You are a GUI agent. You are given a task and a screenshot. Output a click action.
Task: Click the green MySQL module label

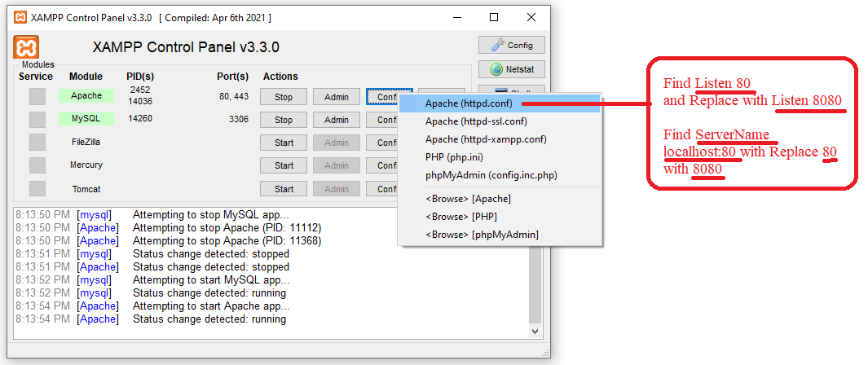(86, 118)
